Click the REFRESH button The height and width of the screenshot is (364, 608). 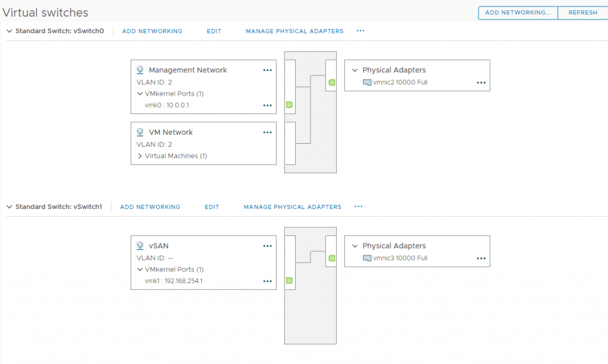coord(582,12)
